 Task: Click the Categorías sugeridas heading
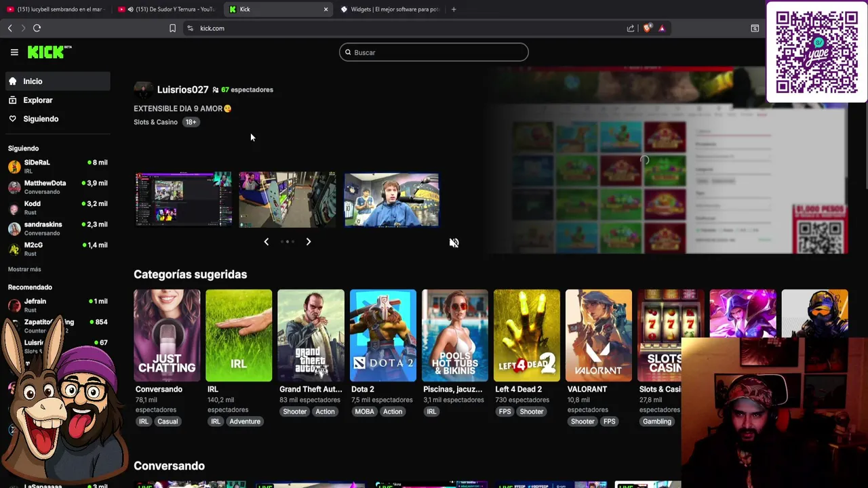190,274
